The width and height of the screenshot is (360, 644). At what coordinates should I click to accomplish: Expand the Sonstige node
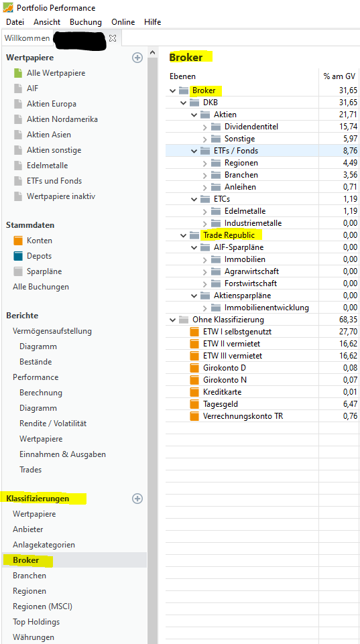(205, 139)
